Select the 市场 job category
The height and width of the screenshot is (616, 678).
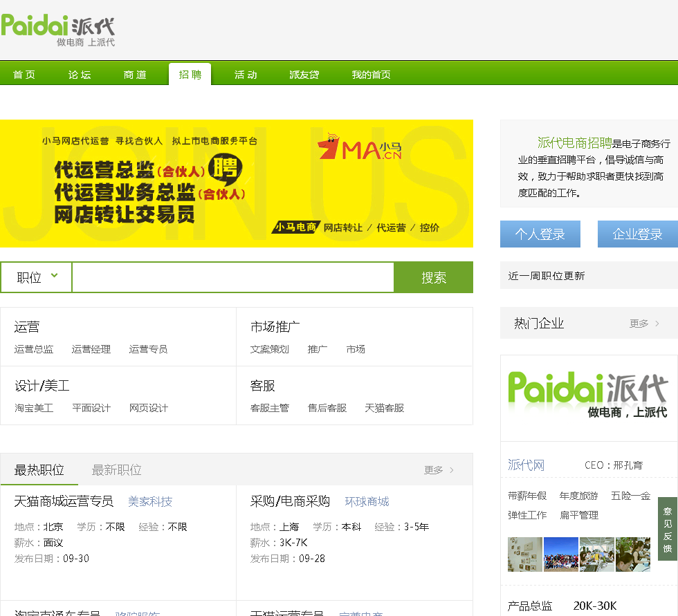[356, 349]
